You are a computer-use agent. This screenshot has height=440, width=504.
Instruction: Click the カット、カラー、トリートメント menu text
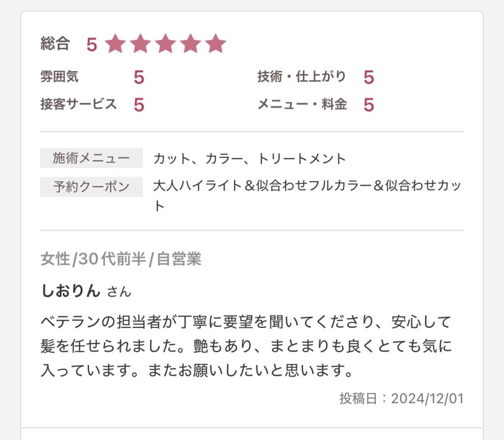[x=250, y=159]
